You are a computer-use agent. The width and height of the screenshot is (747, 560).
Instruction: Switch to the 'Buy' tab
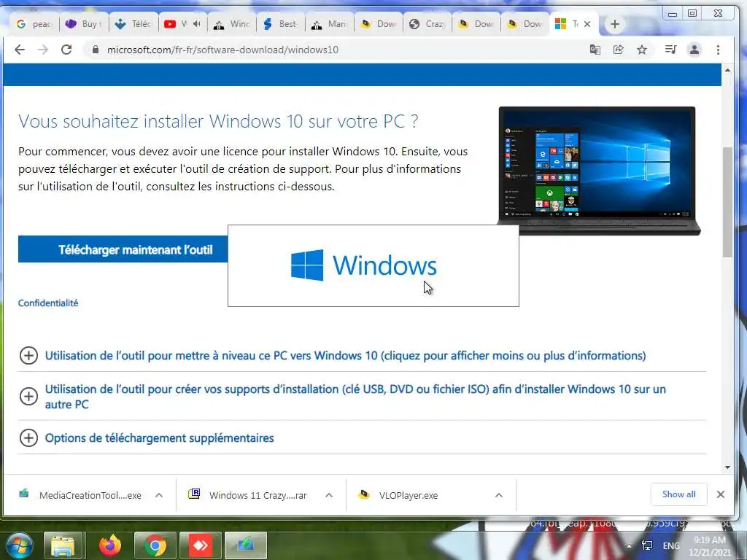[85, 24]
